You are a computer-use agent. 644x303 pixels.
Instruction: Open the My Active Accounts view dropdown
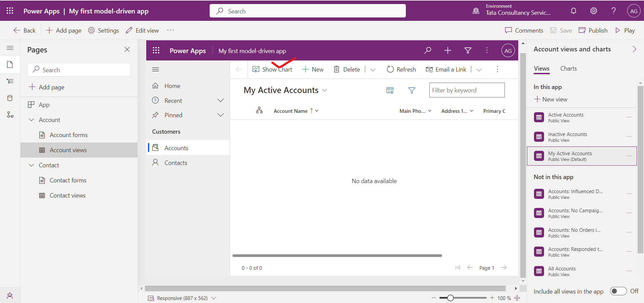(x=325, y=90)
